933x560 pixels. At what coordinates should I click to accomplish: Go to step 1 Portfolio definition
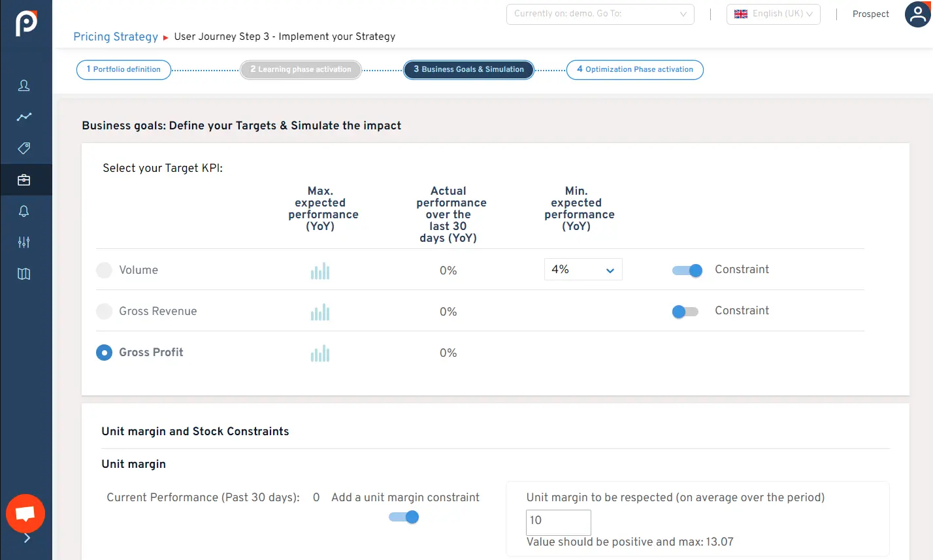point(123,69)
